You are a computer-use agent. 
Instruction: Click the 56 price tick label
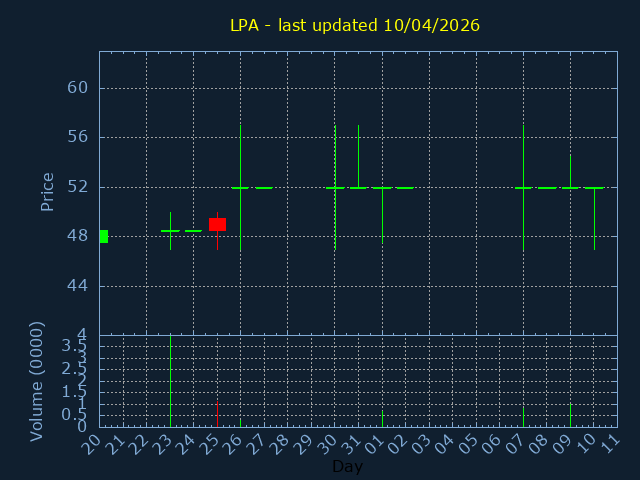(78, 137)
